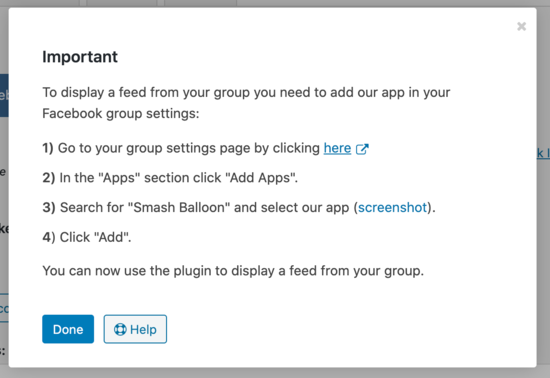Click the blue Done button
The height and width of the screenshot is (378, 550).
(x=68, y=329)
